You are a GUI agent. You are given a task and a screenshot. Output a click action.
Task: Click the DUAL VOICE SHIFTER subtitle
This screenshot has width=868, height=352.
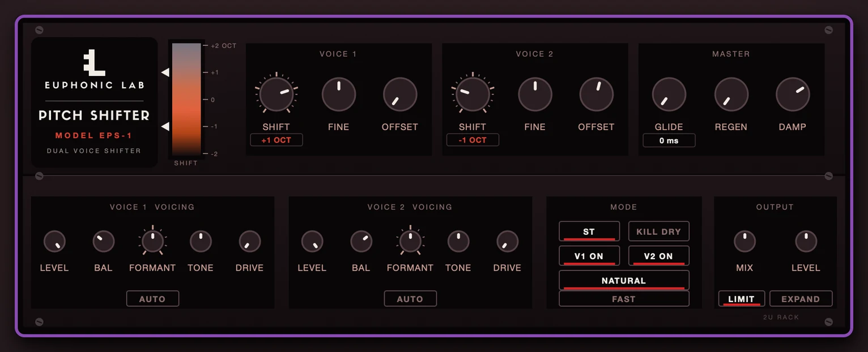click(94, 151)
